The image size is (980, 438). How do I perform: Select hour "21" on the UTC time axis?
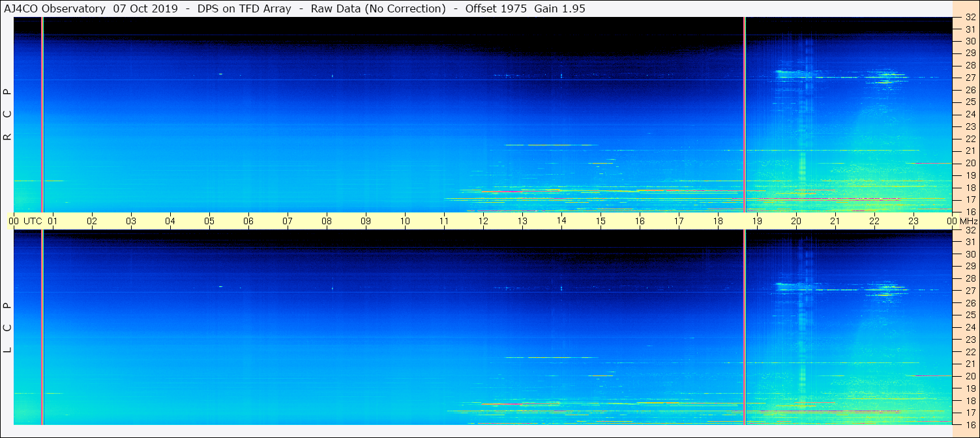[x=835, y=221]
